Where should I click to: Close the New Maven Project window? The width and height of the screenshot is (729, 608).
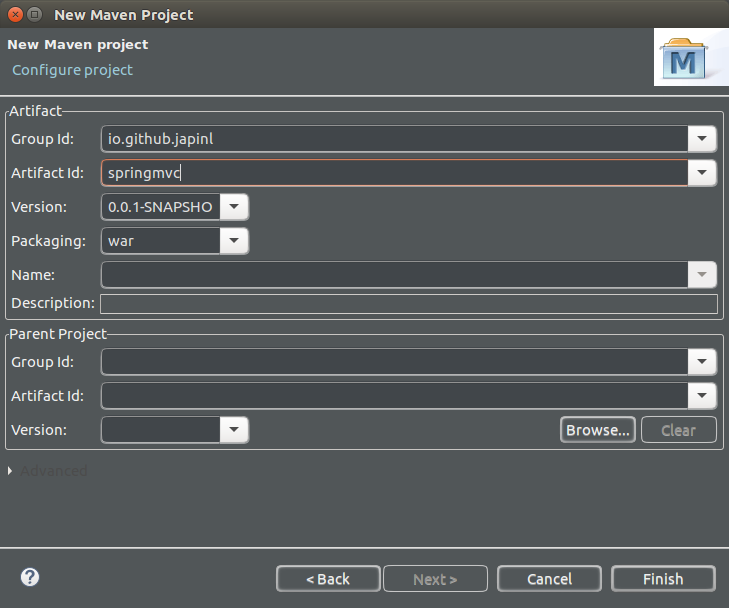(15, 15)
